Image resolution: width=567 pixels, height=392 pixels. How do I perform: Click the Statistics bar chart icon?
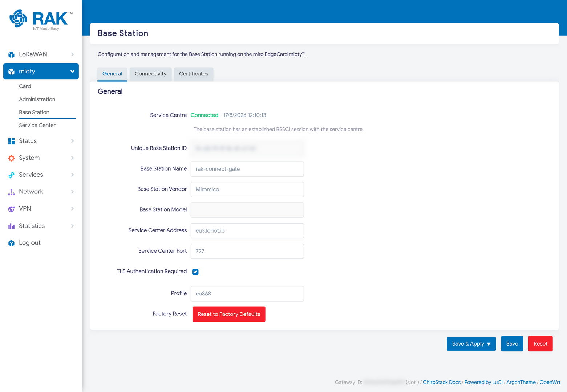pos(12,226)
